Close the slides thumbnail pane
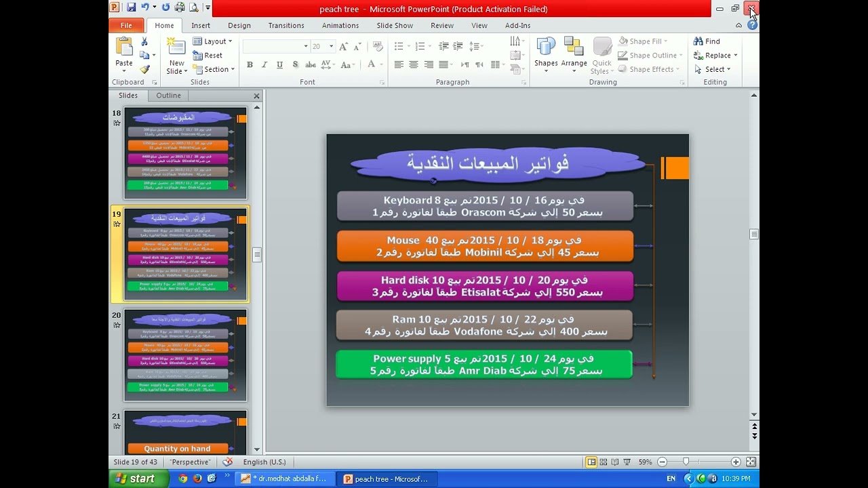Viewport: 868px width, 488px height. [256, 96]
